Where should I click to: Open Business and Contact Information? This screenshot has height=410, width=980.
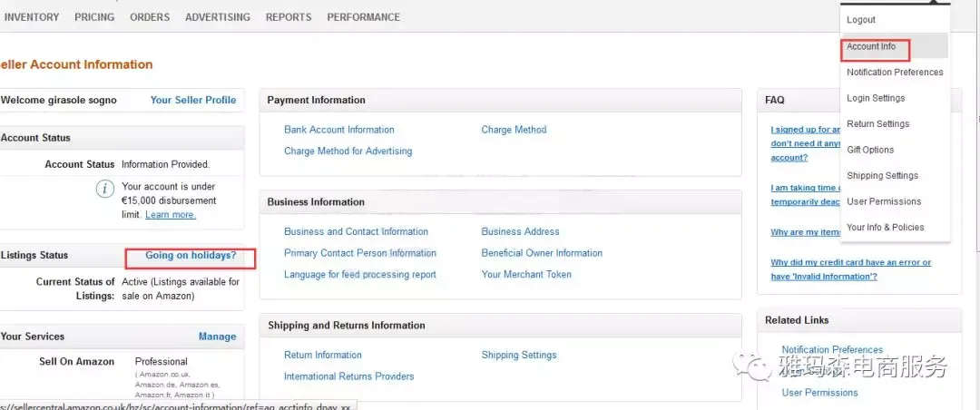[356, 232]
